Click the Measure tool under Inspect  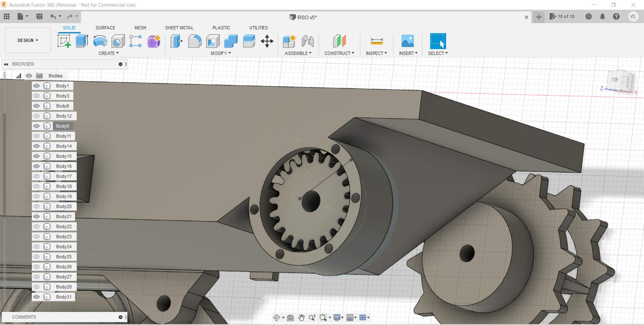point(377,41)
